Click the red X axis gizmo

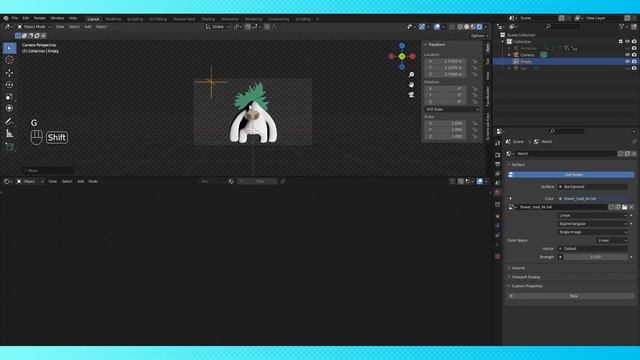coord(413,56)
